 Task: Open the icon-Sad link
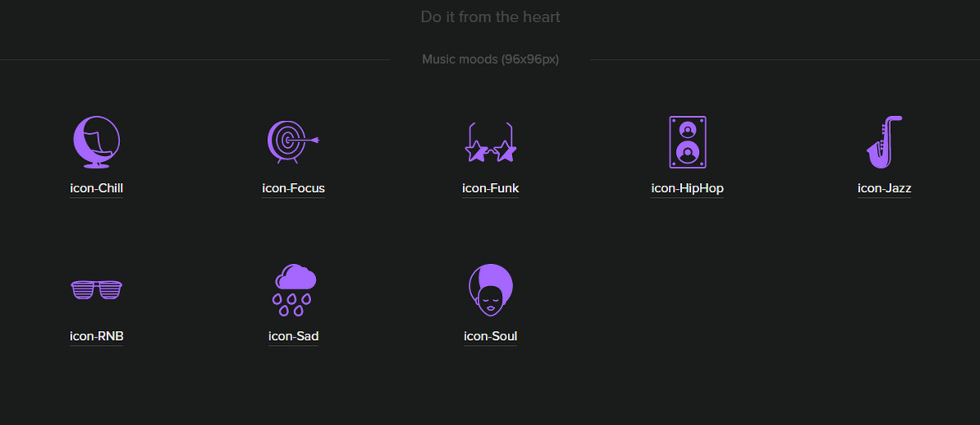293,336
